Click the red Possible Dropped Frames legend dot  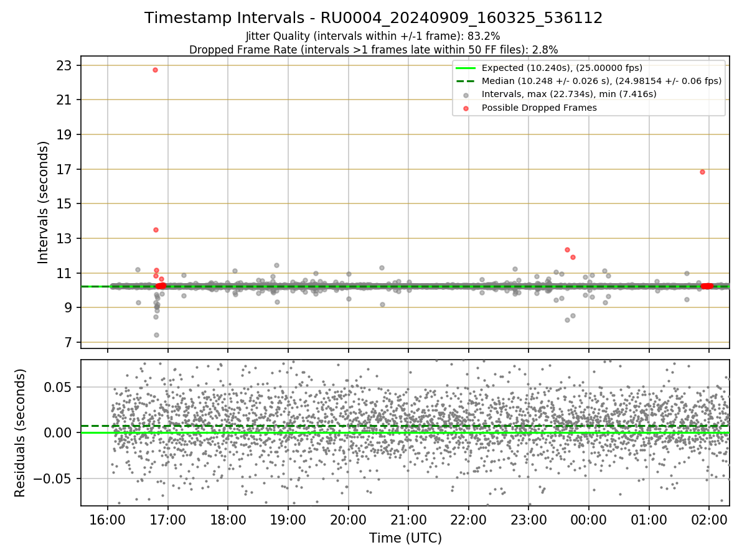tap(466, 108)
